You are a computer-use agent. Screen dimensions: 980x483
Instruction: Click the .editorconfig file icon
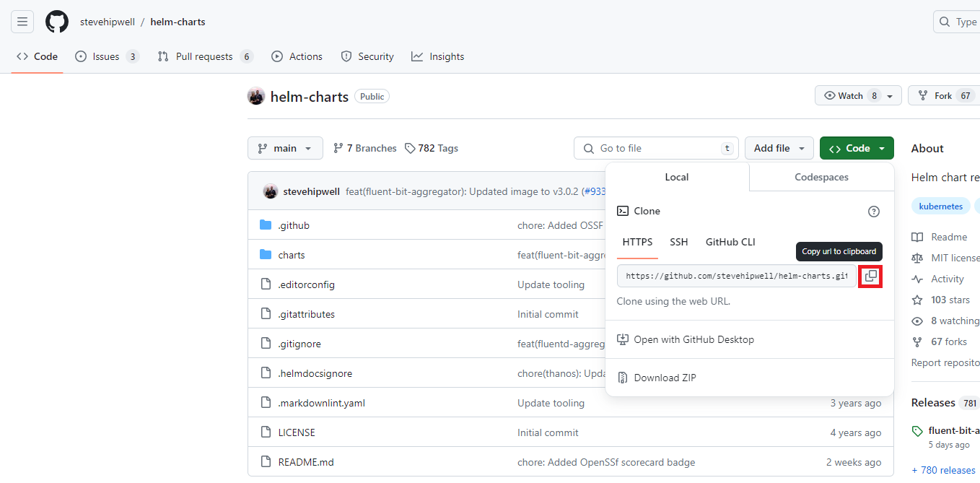tap(266, 284)
